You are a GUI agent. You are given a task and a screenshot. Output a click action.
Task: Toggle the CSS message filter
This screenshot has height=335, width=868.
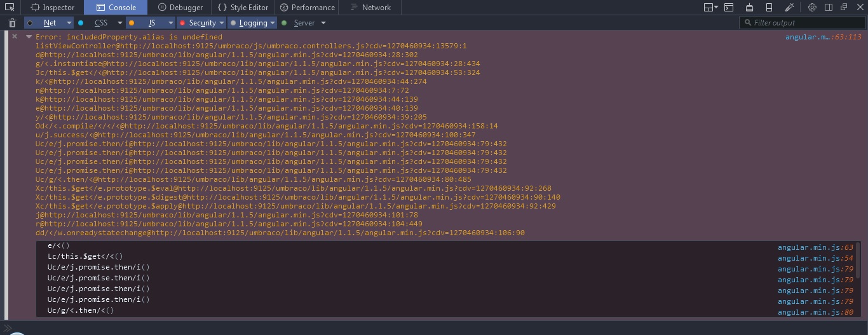[x=95, y=23]
